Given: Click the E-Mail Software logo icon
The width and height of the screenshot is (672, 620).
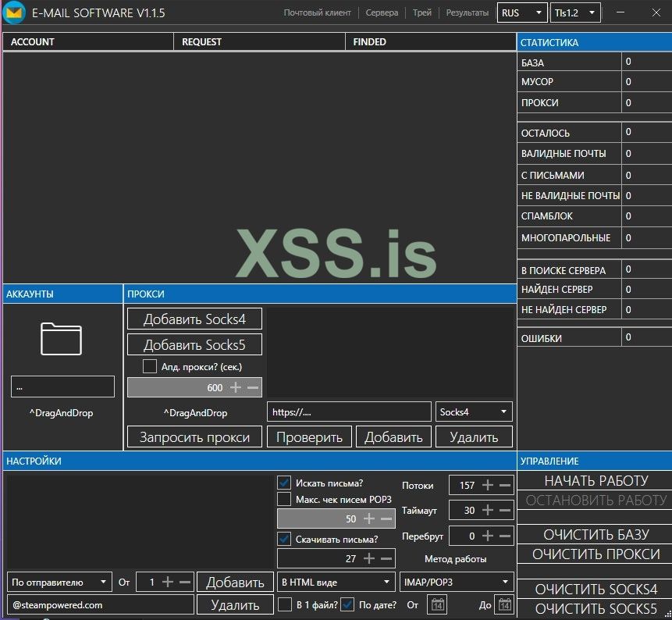Looking at the screenshot, I should pyautogui.click(x=14, y=12).
